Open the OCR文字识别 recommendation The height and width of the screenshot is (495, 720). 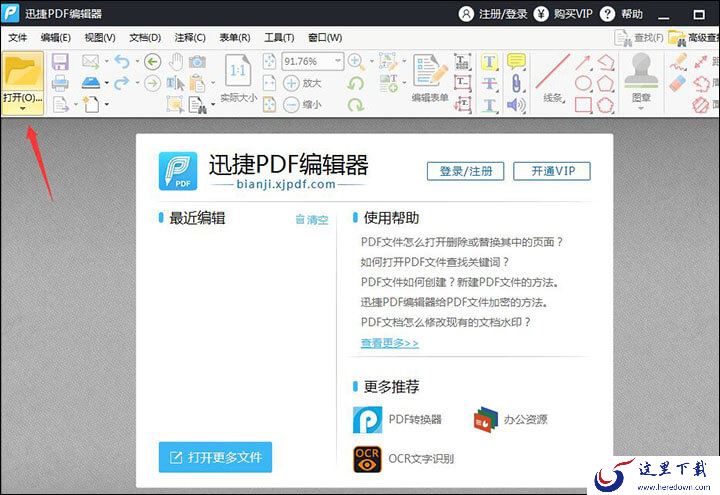[404, 459]
